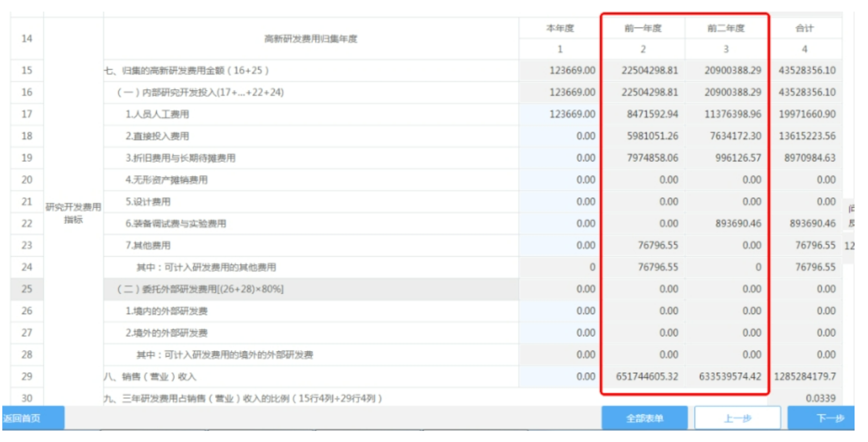
Task: Click the total sales 1285284179.7
Action: [x=805, y=377]
